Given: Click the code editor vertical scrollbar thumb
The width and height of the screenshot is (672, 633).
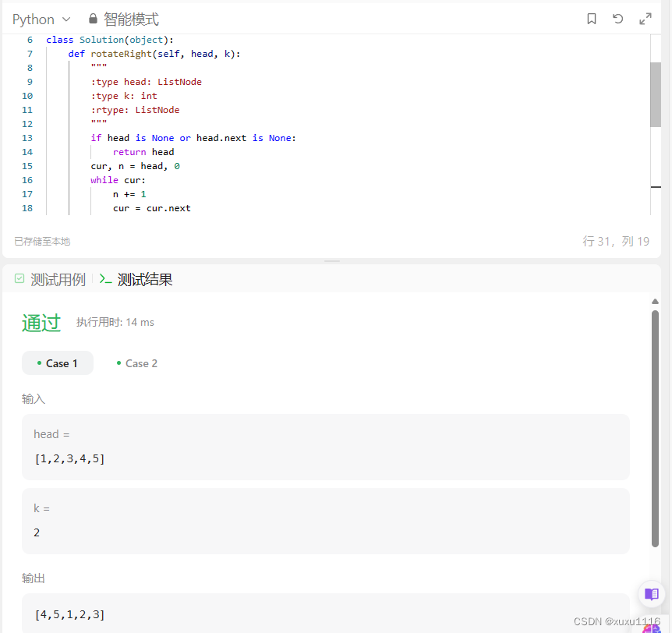Looking at the screenshot, I should 656,94.
